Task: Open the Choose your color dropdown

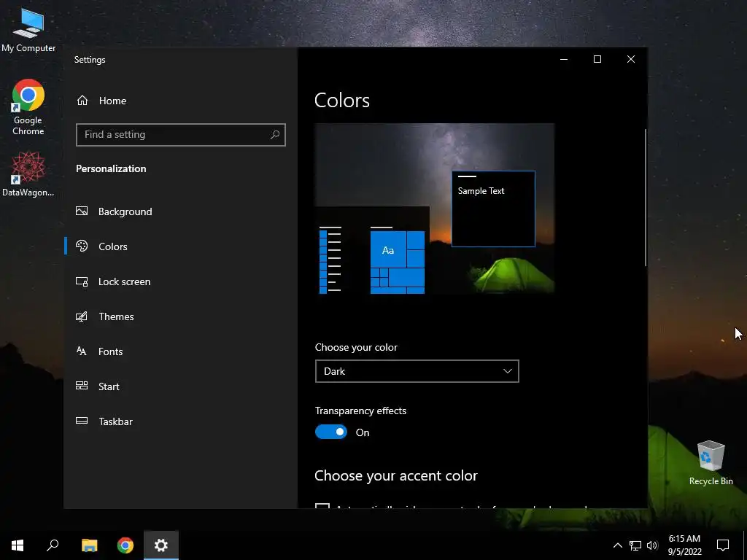Action: [417, 371]
